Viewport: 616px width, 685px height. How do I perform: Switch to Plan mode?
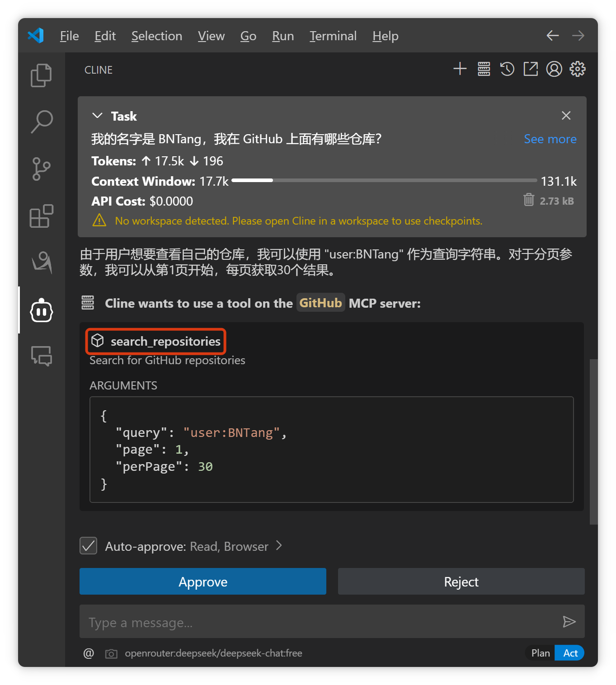click(x=540, y=653)
